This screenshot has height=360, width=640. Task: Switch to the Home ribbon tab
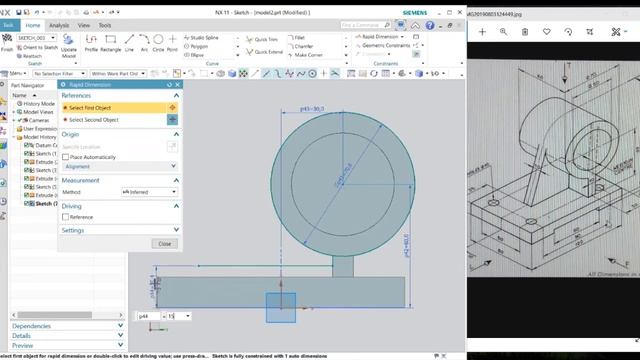pyautogui.click(x=33, y=25)
